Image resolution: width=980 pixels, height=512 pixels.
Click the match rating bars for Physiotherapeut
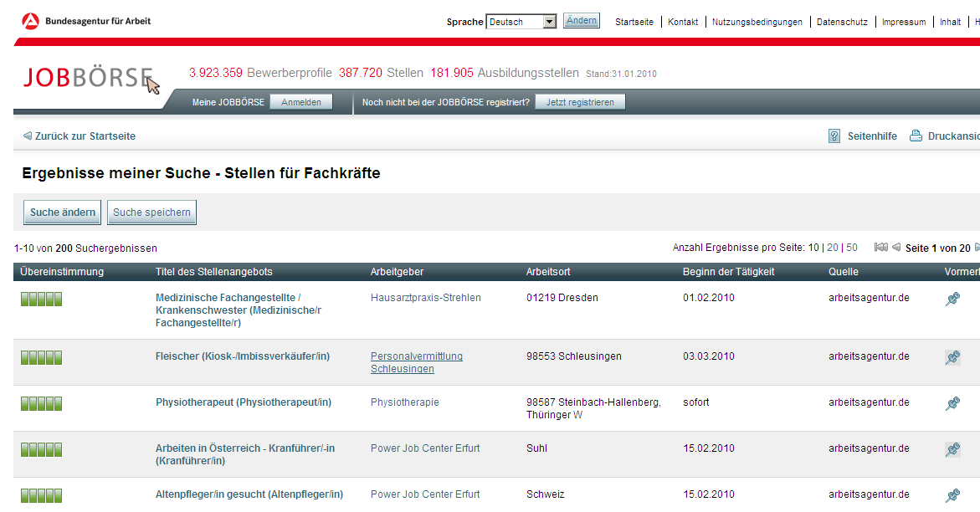(41, 403)
